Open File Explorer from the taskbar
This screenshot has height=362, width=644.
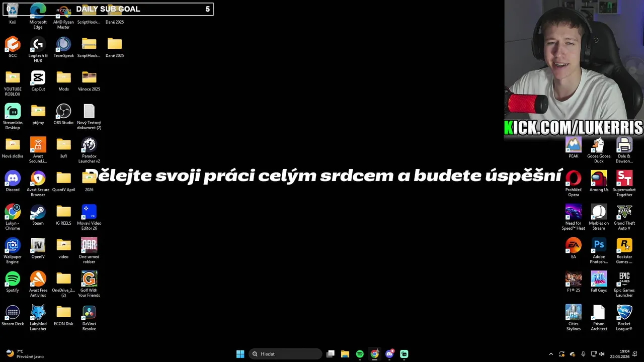tap(345, 354)
